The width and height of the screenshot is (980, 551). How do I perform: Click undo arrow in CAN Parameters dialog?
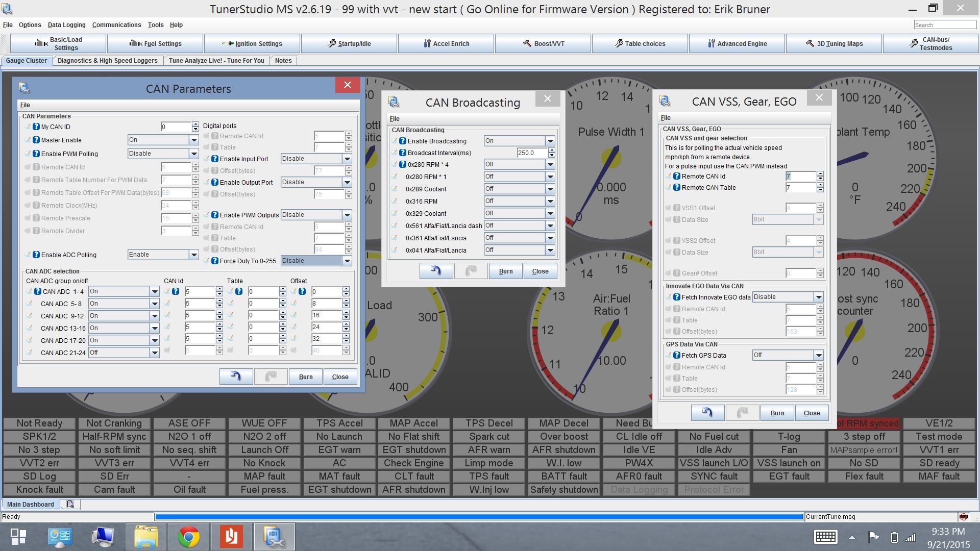(x=236, y=377)
